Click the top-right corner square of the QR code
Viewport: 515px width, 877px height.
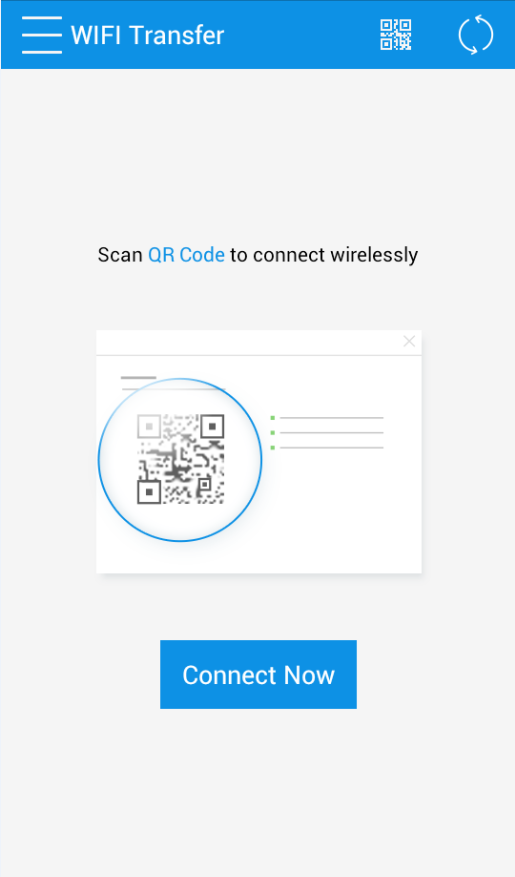coord(212,426)
